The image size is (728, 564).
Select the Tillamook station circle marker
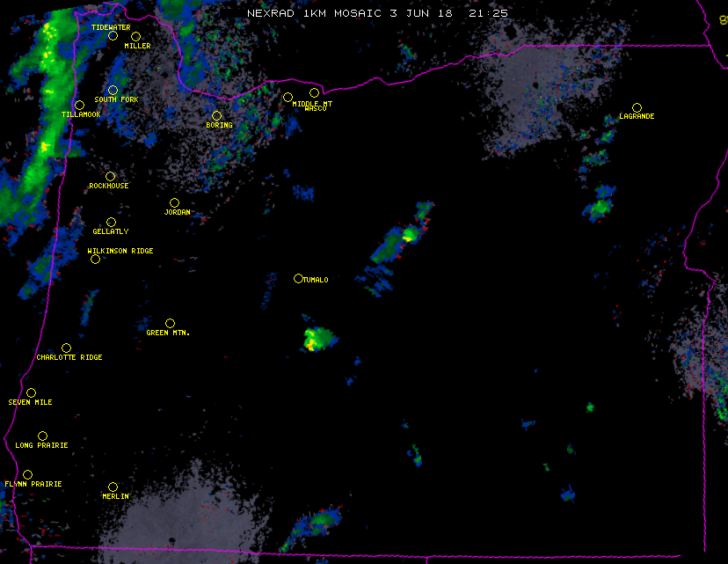point(79,106)
